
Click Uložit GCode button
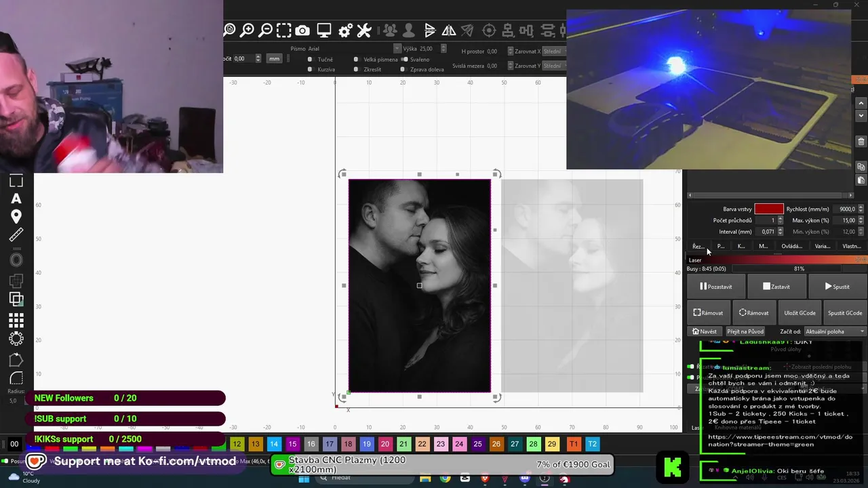[x=800, y=313]
